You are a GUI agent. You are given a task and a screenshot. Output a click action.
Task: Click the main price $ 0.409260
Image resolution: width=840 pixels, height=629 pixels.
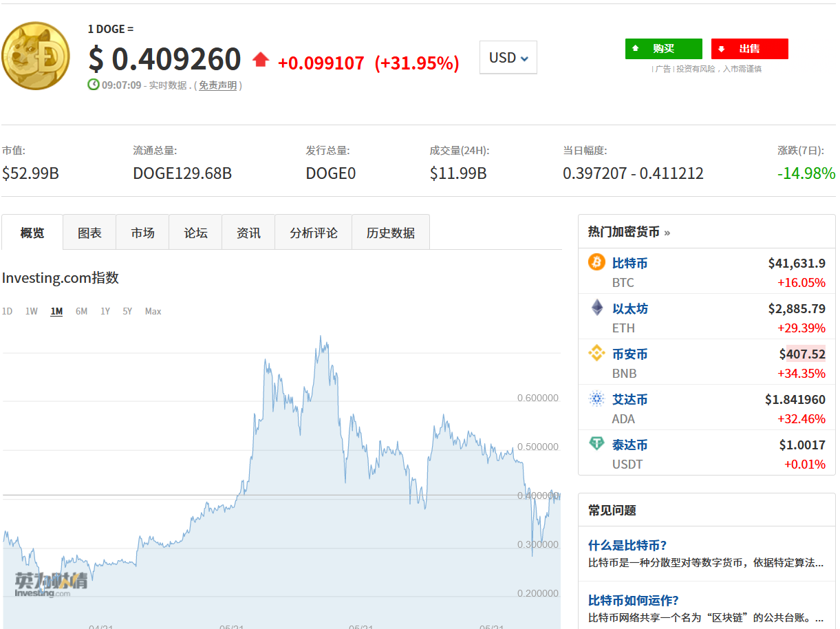tap(164, 59)
